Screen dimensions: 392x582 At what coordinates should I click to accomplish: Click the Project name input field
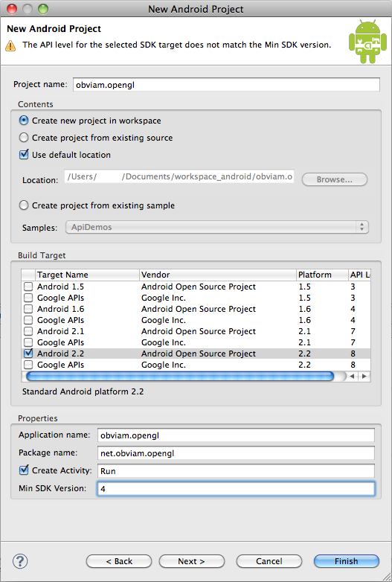[x=226, y=85]
